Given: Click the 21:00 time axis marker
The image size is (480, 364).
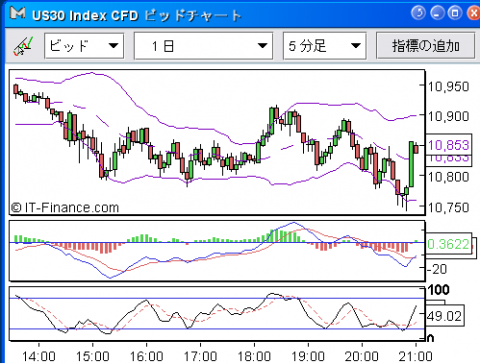Looking at the screenshot, I should click(x=415, y=356).
